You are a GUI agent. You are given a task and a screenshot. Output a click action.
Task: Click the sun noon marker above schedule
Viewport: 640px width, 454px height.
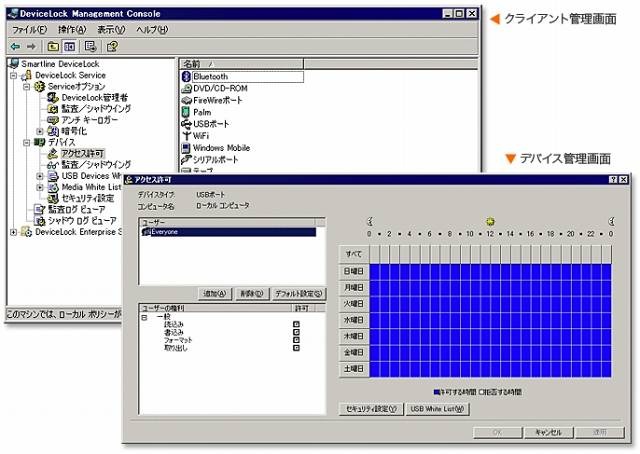[x=490, y=222]
